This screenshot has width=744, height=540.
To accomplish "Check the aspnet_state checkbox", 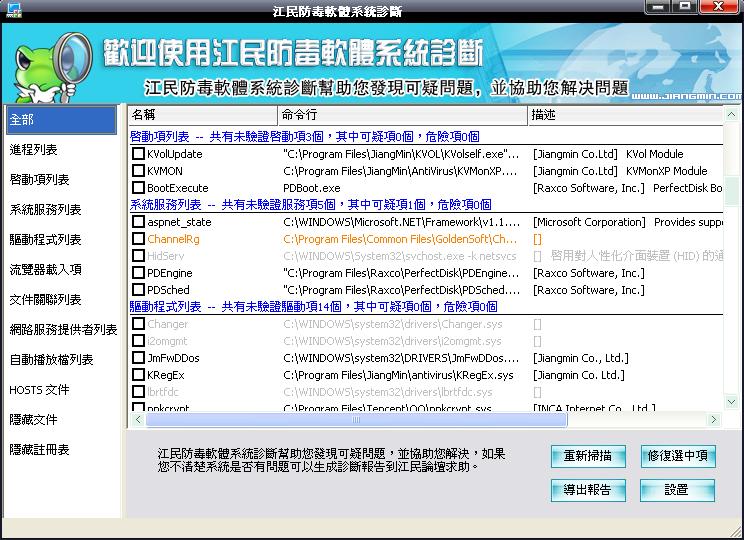I will (138, 222).
